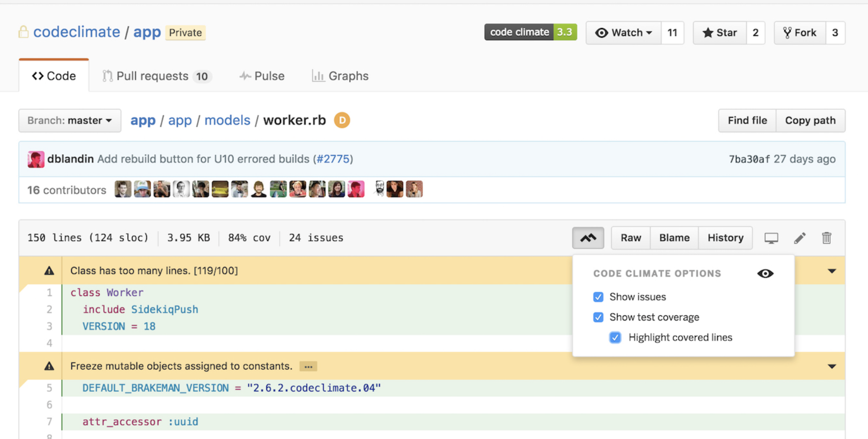
Task: Click the 16 contributors text
Action: (x=67, y=190)
